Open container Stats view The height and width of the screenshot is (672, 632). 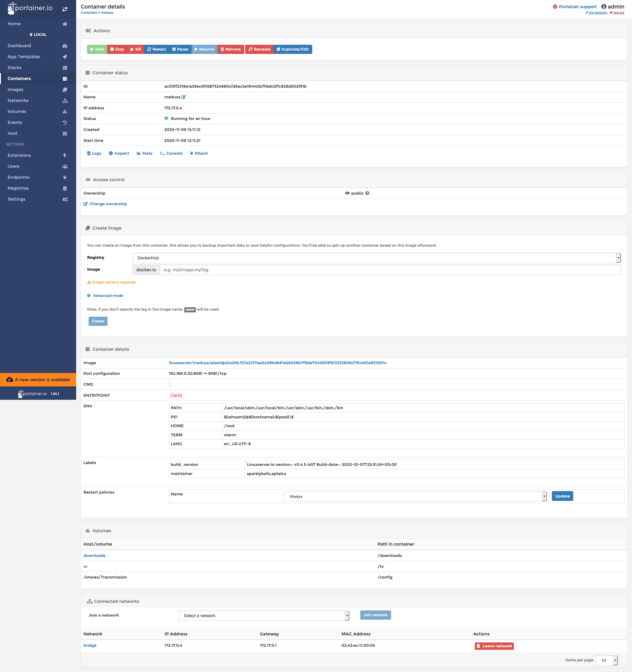[144, 153]
